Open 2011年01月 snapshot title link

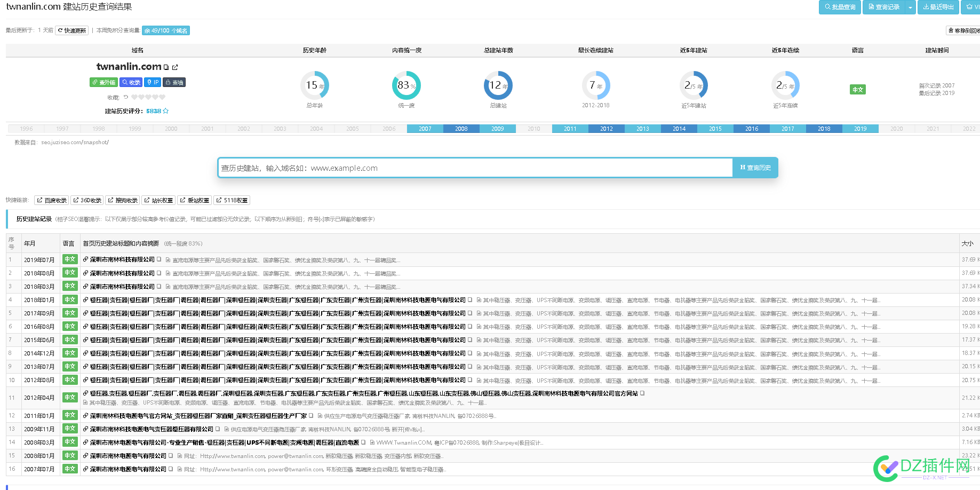click(x=198, y=415)
